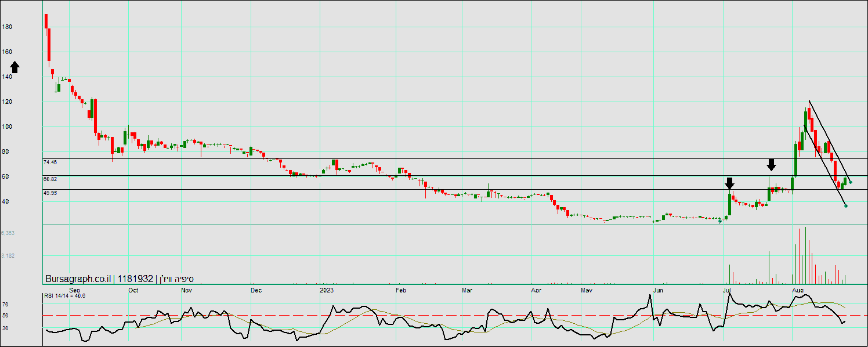Select the down arrow above the early July candle

(729, 183)
